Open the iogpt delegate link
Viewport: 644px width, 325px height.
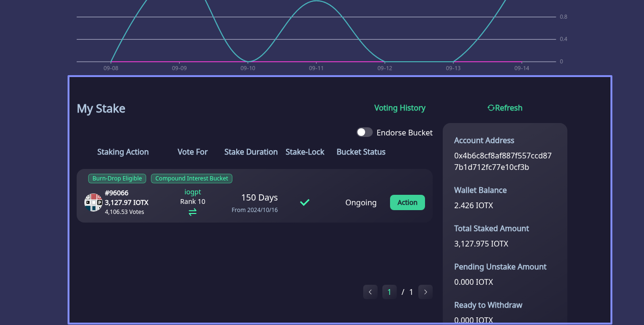(193, 192)
